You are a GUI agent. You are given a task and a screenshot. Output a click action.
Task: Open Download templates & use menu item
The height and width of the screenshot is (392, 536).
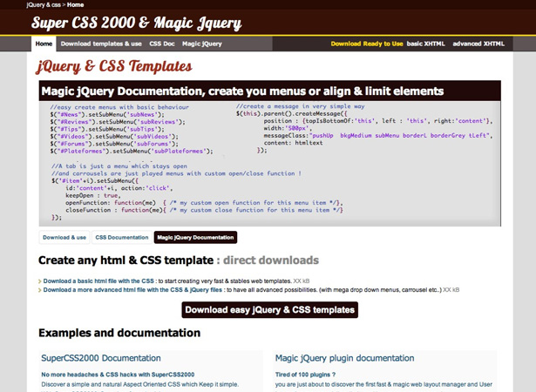point(101,44)
